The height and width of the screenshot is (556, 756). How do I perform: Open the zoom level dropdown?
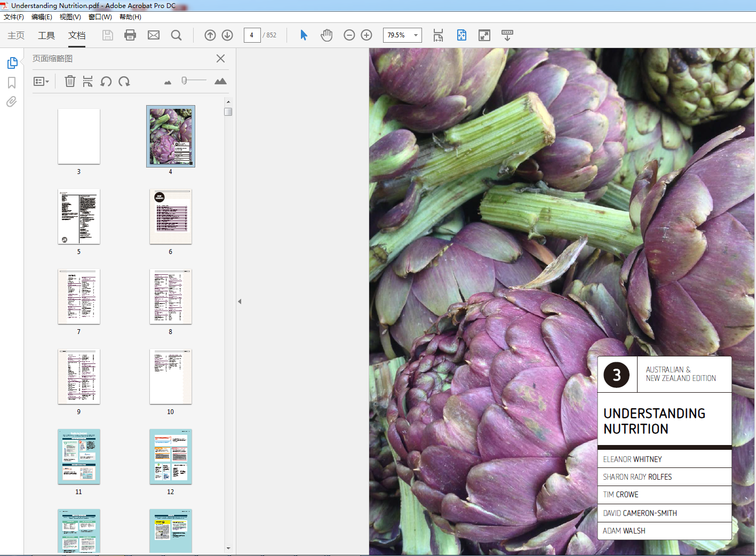[416, 35]
